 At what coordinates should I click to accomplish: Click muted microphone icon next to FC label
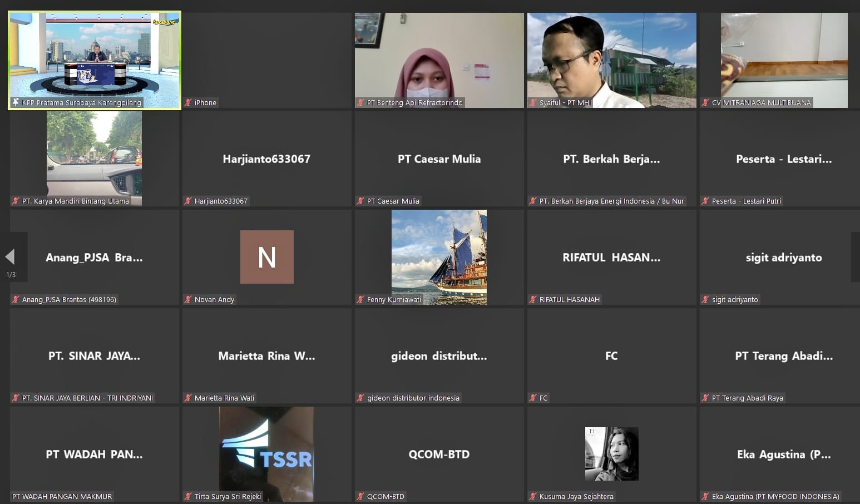[533, 398]
